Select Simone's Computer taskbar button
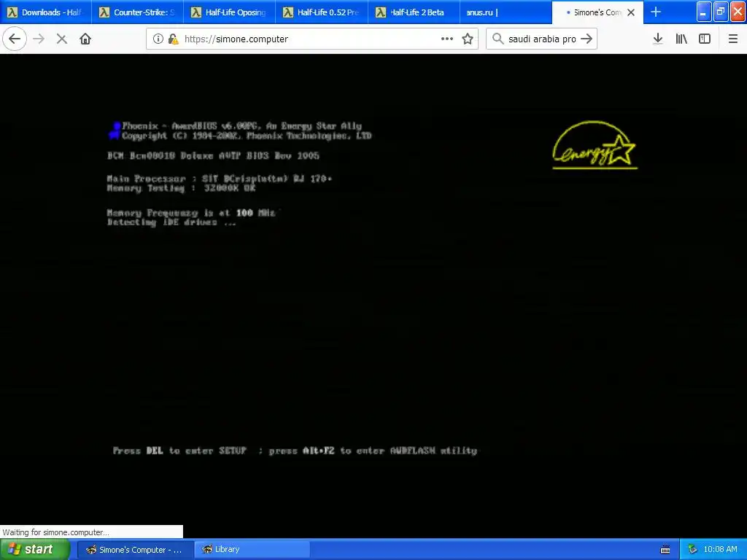The height and width of the screenshot is (560, 747). [x=135, y=550]
